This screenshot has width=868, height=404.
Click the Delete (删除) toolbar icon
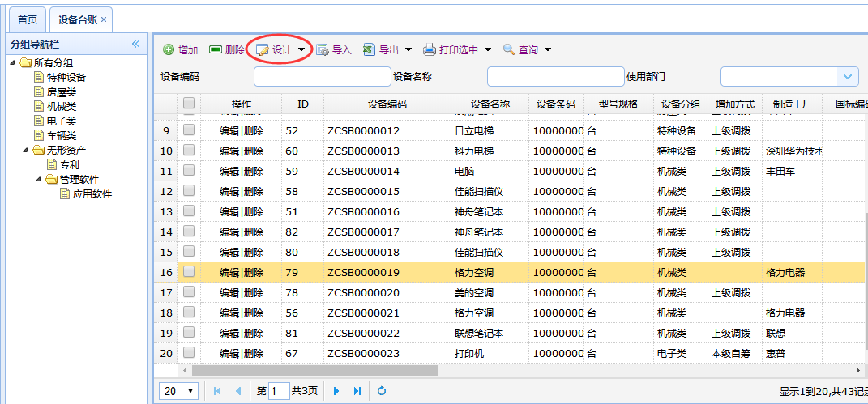[216, 49]
